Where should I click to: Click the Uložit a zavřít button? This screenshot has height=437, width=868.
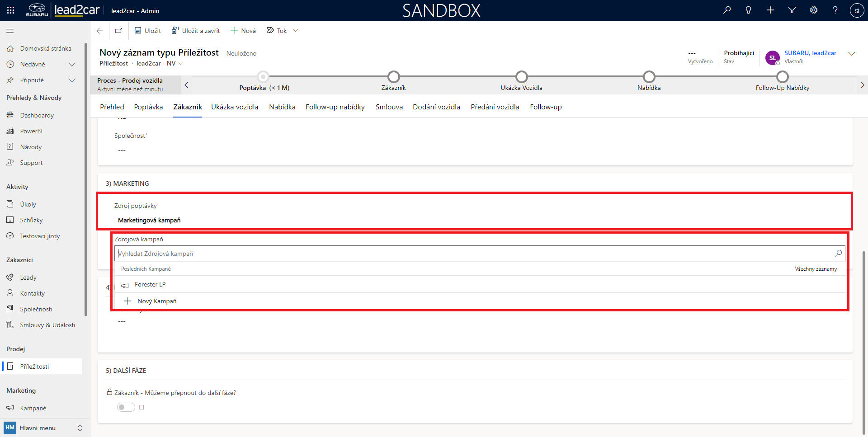tap(196, 31)
